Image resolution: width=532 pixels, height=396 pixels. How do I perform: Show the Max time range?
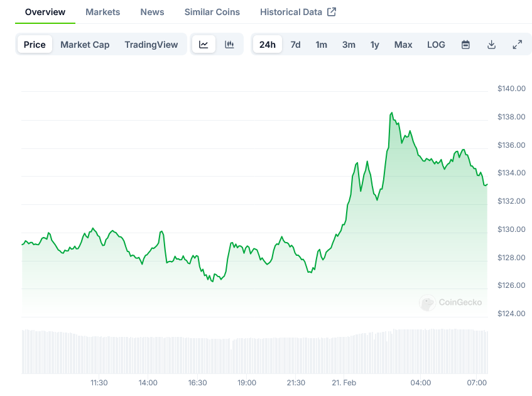[x=403, y=45]
